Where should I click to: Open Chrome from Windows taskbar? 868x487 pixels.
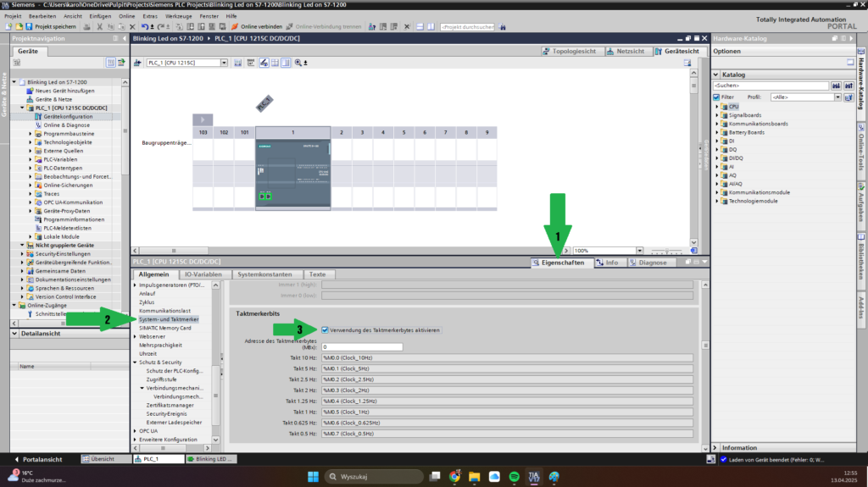point(454,477)
